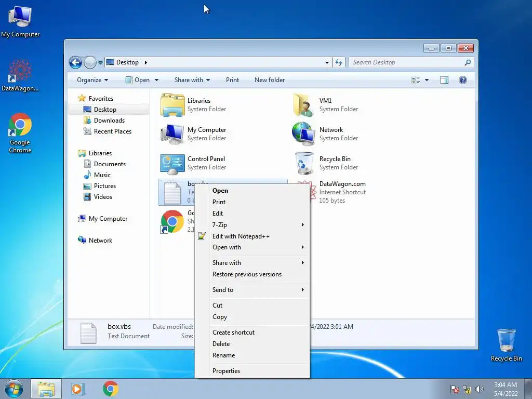Choose Edit with Notepad++

pyautogui.click(x=253, y=236)
